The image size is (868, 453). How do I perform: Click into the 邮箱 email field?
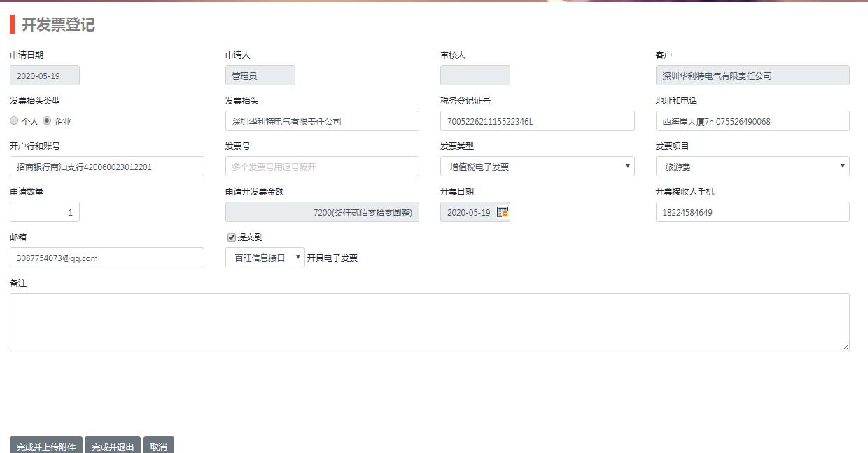click(x=107, y=258)
